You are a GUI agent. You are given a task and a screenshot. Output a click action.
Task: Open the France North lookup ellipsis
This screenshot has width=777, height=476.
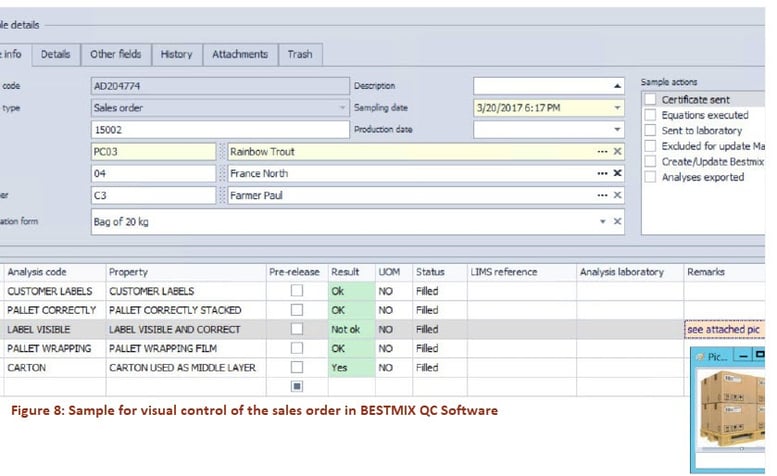(x=602, y=173)
